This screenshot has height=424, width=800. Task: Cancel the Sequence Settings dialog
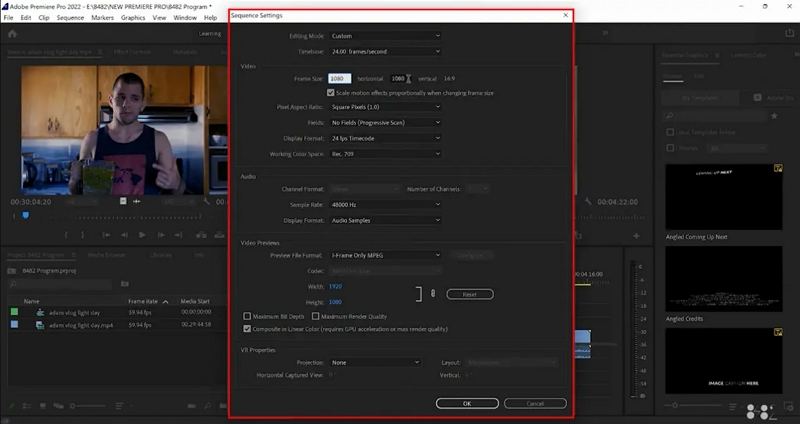point(535,404)
